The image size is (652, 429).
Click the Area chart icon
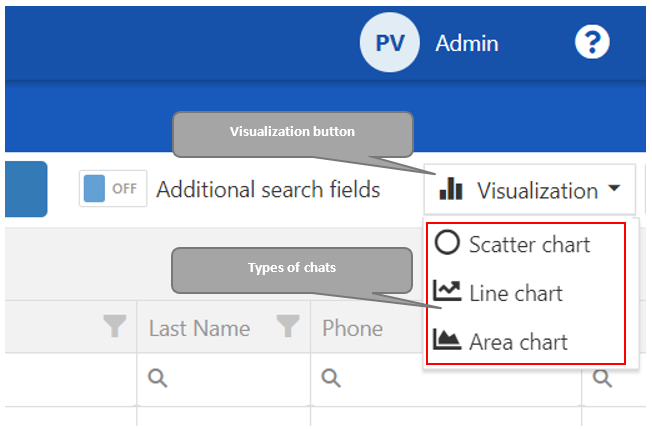pos(447,340)
